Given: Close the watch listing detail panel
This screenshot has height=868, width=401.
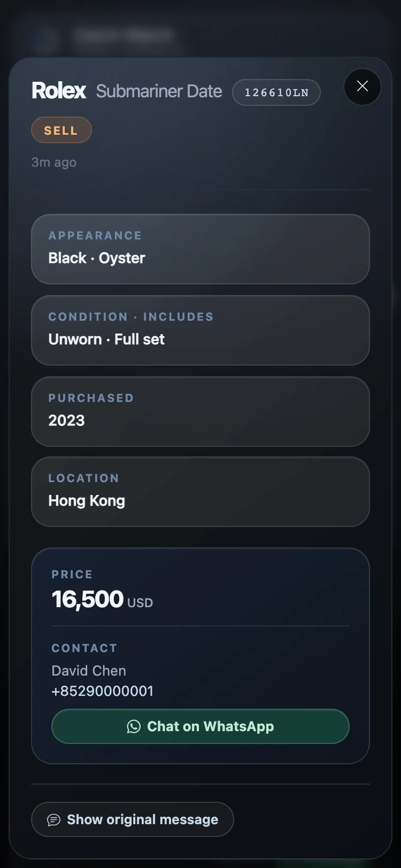Looking at the screenshot, I should [362, 86].
